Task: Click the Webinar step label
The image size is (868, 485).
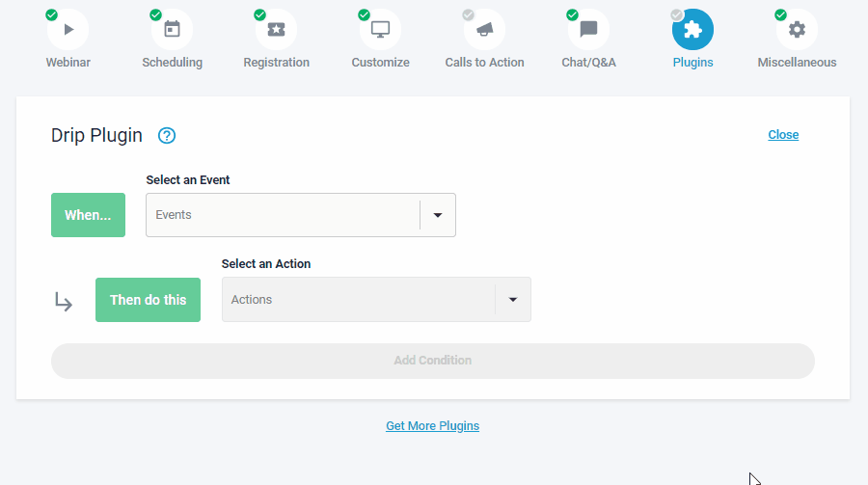Action: tap(68, 63)
